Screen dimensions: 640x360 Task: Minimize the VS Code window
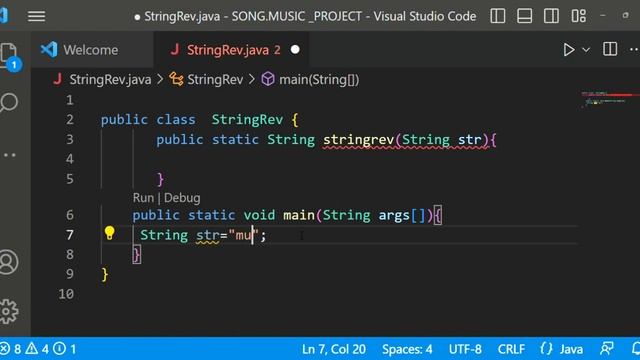(602, 16)
